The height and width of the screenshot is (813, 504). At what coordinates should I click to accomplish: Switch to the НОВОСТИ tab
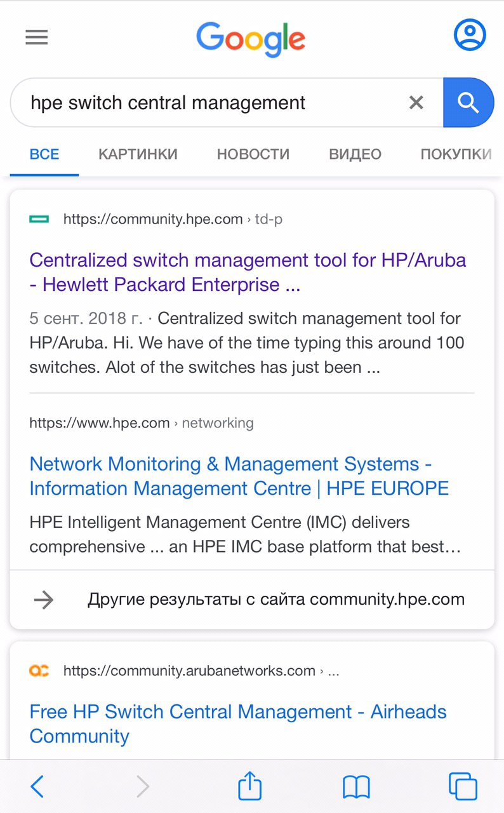253,154
